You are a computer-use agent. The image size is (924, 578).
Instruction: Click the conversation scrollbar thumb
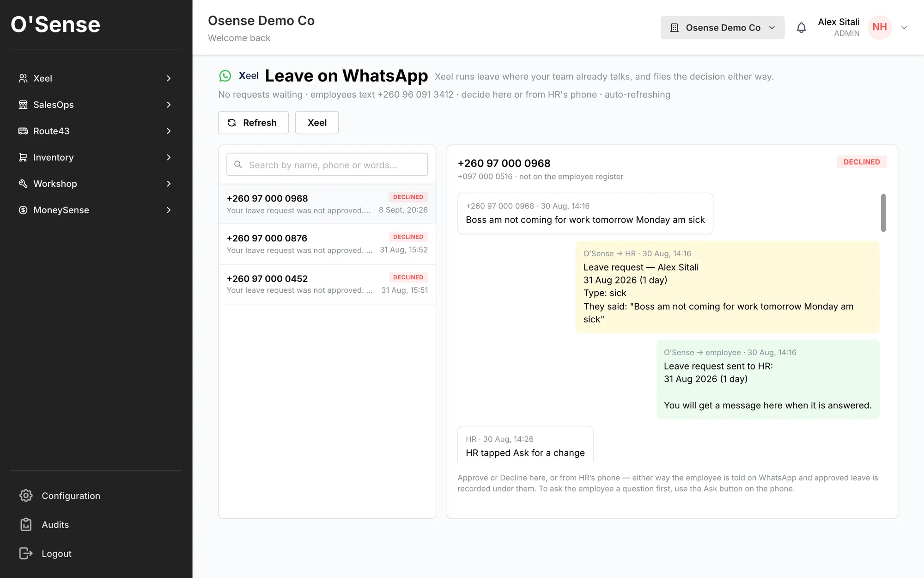coord(883,213)
